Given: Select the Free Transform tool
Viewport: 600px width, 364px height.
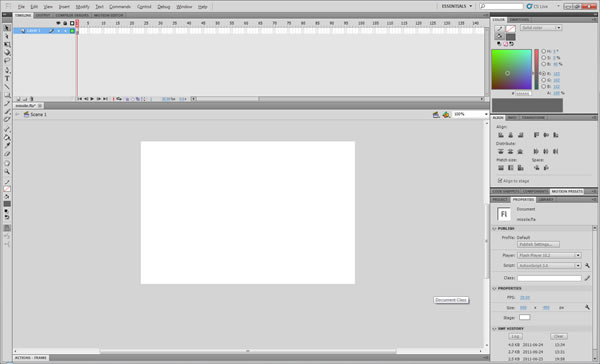Looking at the screenshot, I should [7, 44].
